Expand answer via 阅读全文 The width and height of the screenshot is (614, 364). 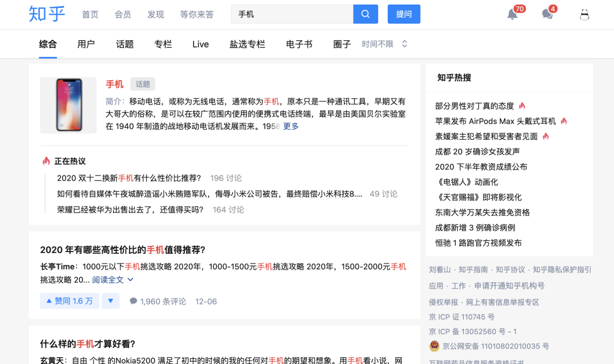tap(113, 280)
